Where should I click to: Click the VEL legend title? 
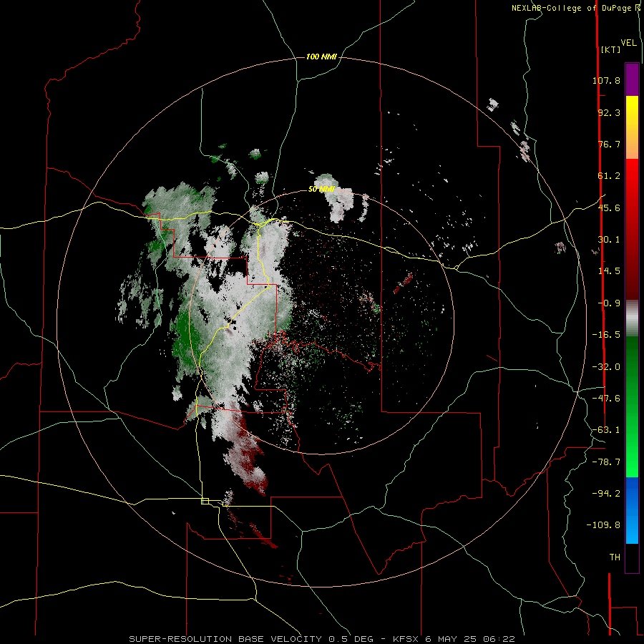629,42
